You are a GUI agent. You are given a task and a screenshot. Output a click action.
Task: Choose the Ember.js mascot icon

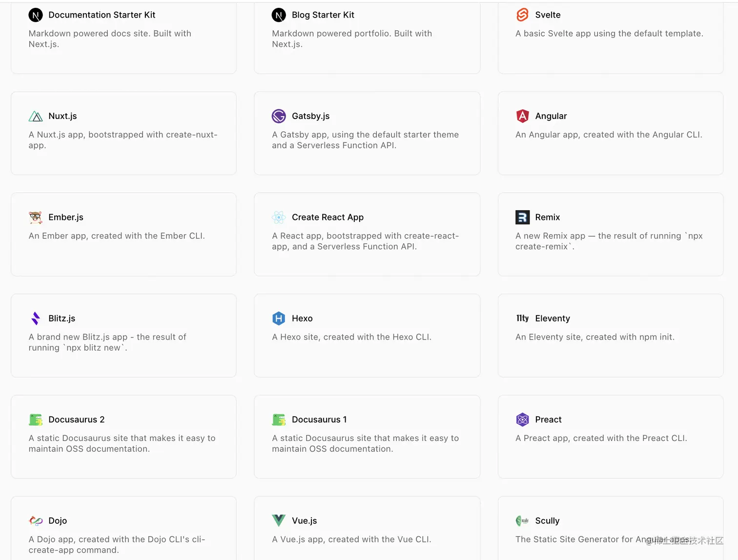click(36, 218)
